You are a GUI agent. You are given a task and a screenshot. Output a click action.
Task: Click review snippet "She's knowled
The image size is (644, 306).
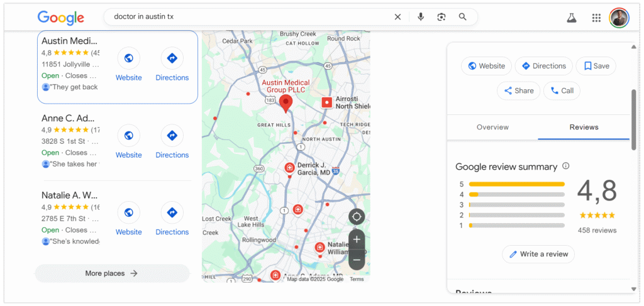pos(75,241)
